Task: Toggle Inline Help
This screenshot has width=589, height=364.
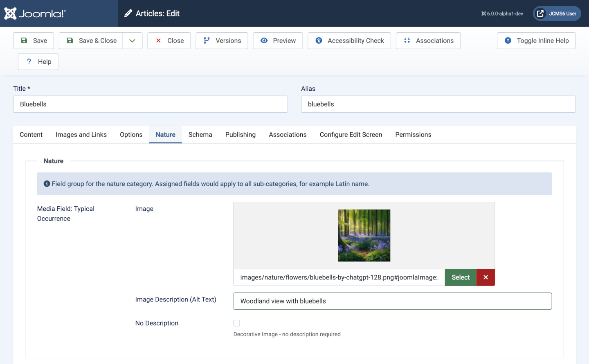Action: tap(536, 41)
